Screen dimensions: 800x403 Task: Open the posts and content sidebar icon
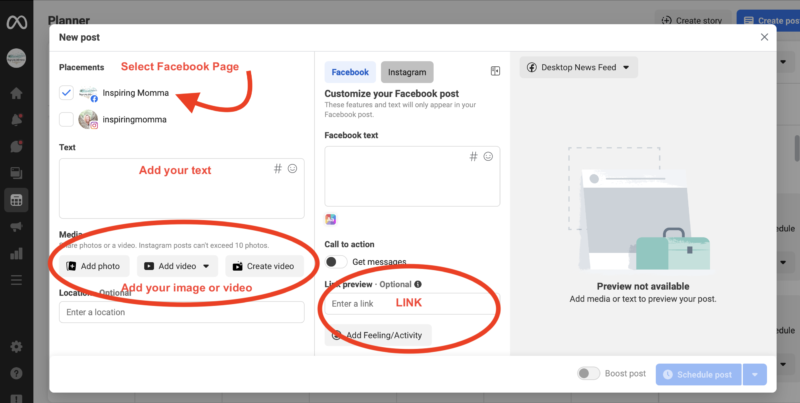[x=16, y=173]
